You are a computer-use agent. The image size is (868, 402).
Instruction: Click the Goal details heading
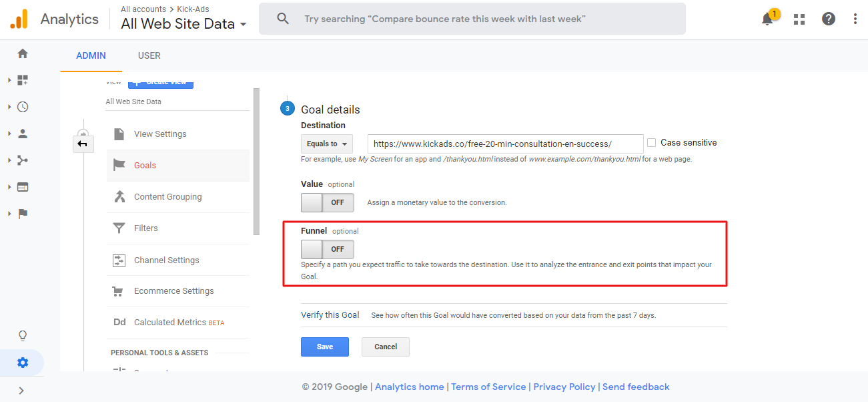(x=330, y=110)
